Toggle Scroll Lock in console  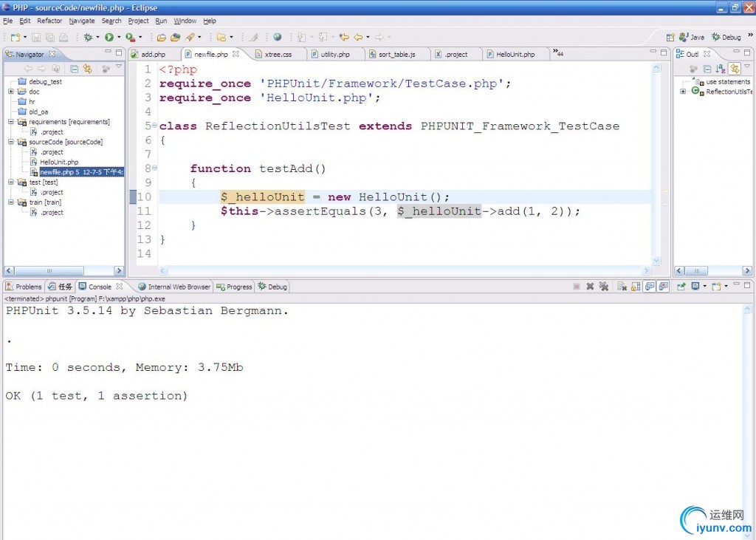click(x=636, y=287)
